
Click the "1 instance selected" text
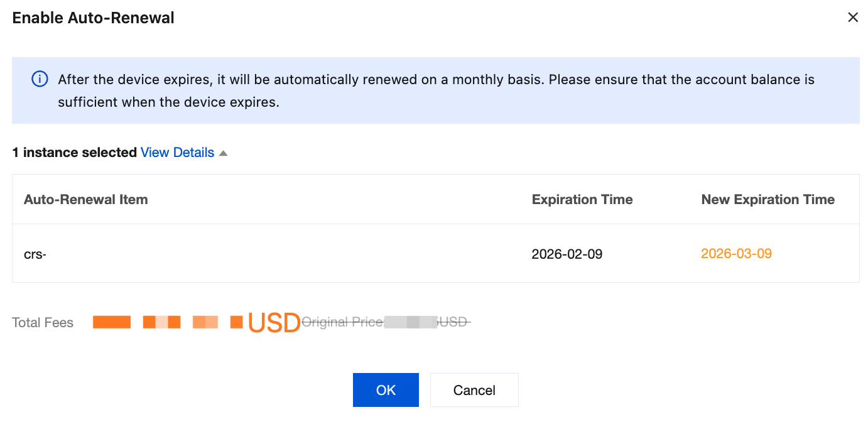coord(75,153)
